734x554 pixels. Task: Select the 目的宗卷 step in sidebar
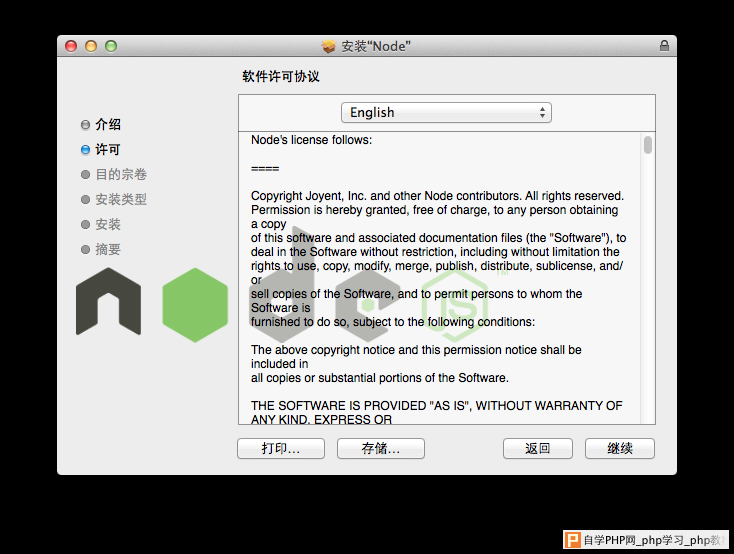tap(114, 174)
